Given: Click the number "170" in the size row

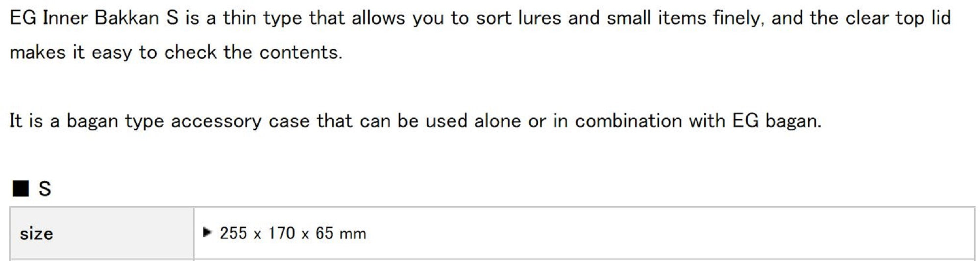Looking at the screenshot, I should pyautogui.click(x=281, y=233).
